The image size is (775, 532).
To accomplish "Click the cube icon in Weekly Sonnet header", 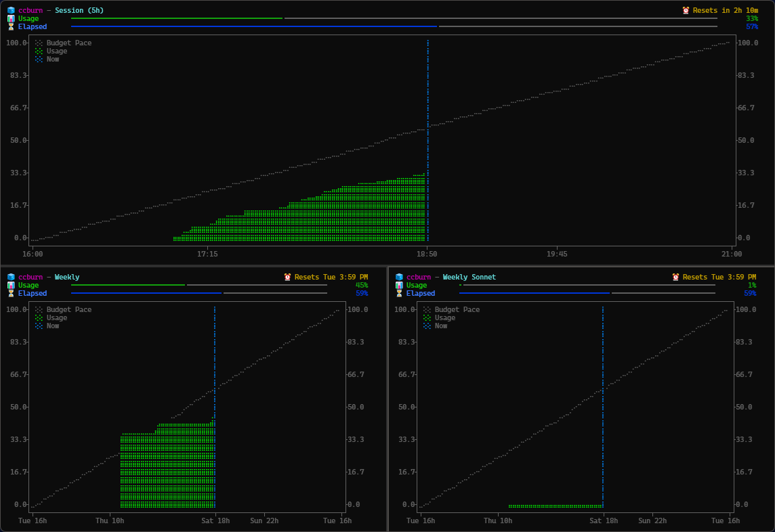I will (399, 276).
